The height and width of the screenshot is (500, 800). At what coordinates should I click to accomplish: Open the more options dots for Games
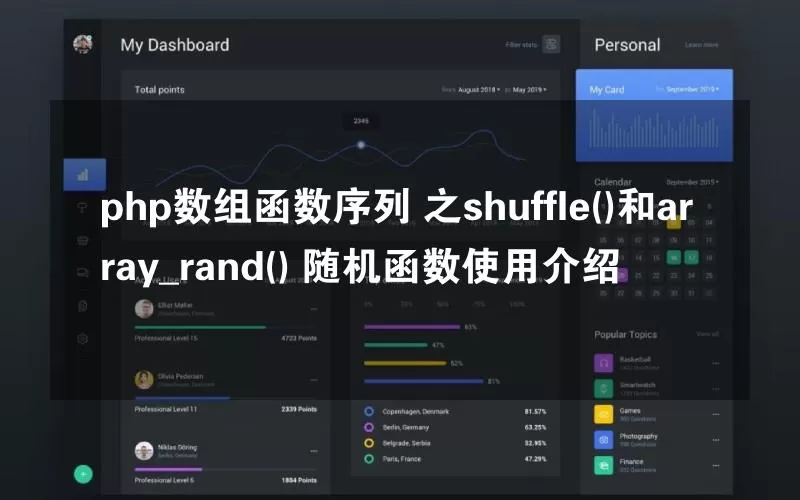click(x=716, y=414)
